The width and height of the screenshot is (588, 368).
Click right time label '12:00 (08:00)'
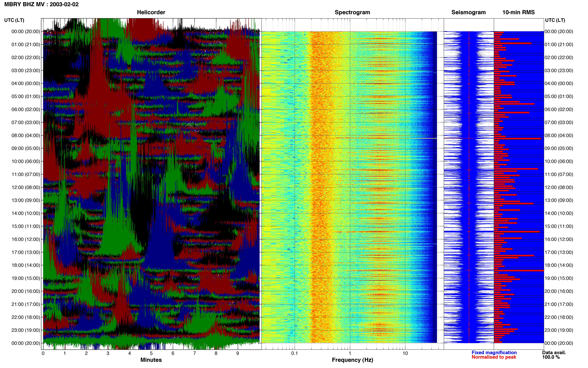click(x=559, y=187)
